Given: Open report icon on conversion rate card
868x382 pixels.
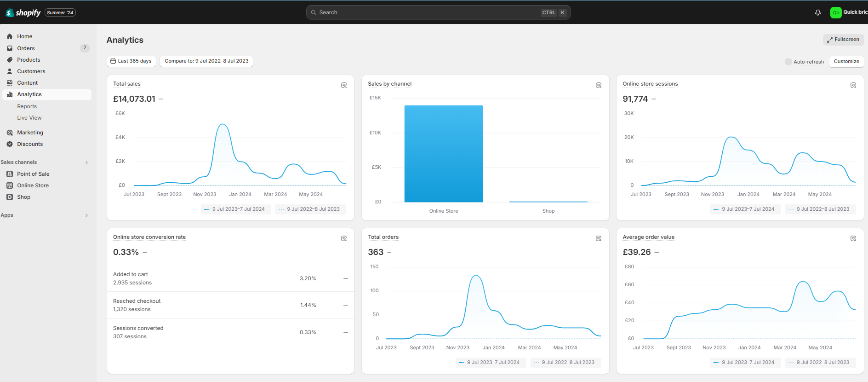Looking at the screenshot, I should tap(344, 238).
